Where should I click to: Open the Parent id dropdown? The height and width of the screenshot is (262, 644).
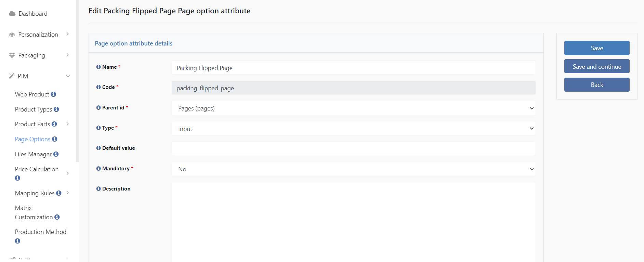(x=354, y=108)
